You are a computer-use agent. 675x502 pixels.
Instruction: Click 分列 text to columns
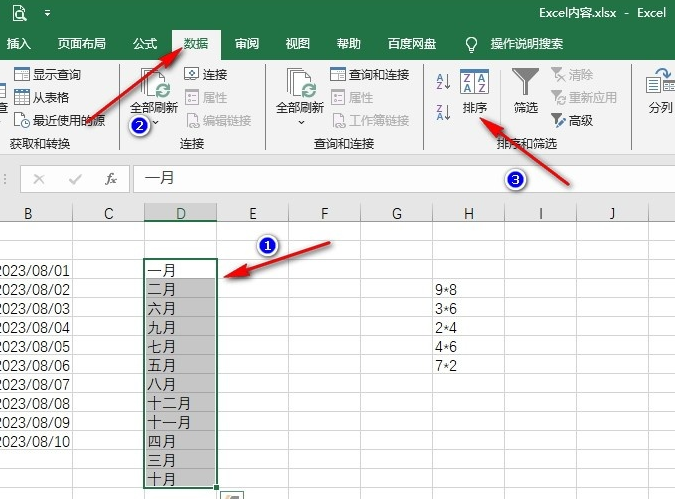660,91
